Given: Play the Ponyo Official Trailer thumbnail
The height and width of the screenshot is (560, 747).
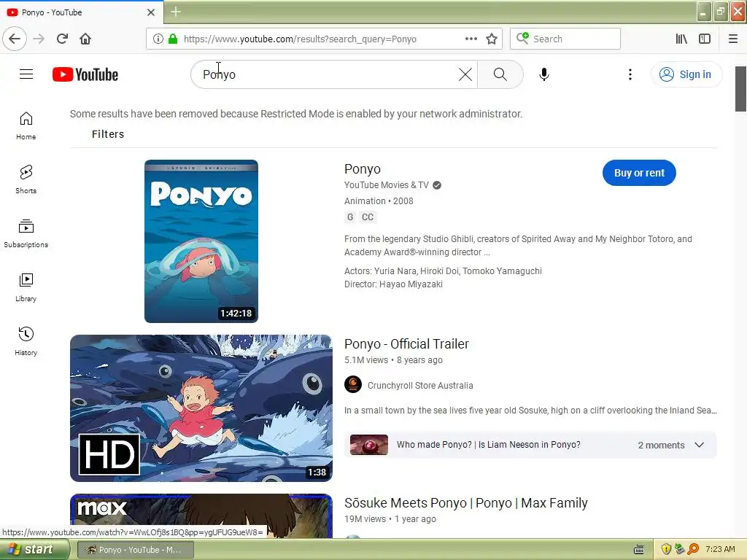Looking at the screenshot, I should click(201, 408).
